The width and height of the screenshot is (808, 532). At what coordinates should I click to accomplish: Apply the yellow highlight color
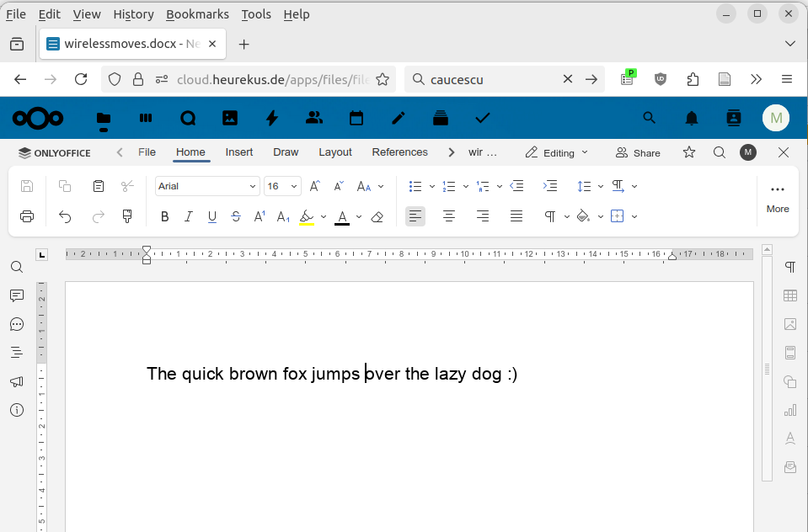pyautogui.click(x=307, y=216)
